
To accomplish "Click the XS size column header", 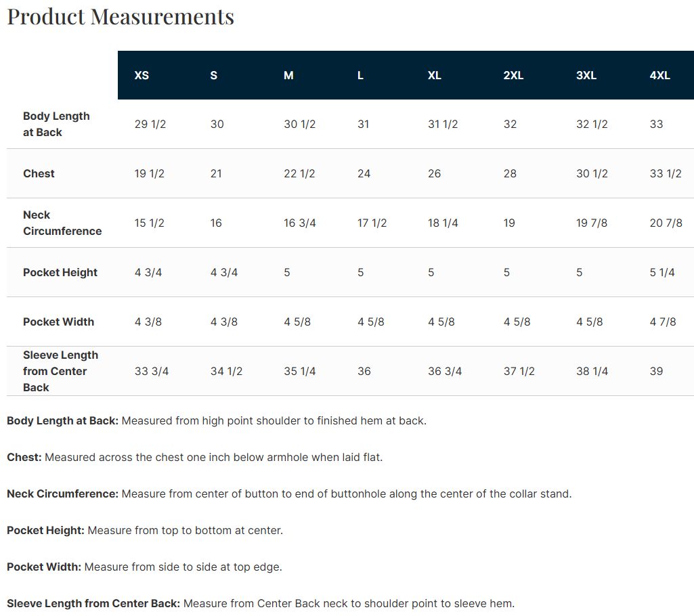I will coord(142,75).
